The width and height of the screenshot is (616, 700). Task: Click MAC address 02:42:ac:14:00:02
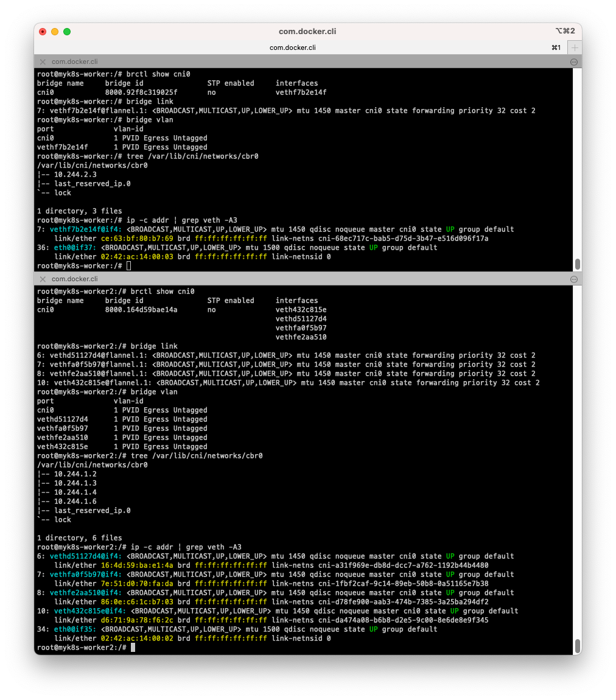tap(137, 639)
